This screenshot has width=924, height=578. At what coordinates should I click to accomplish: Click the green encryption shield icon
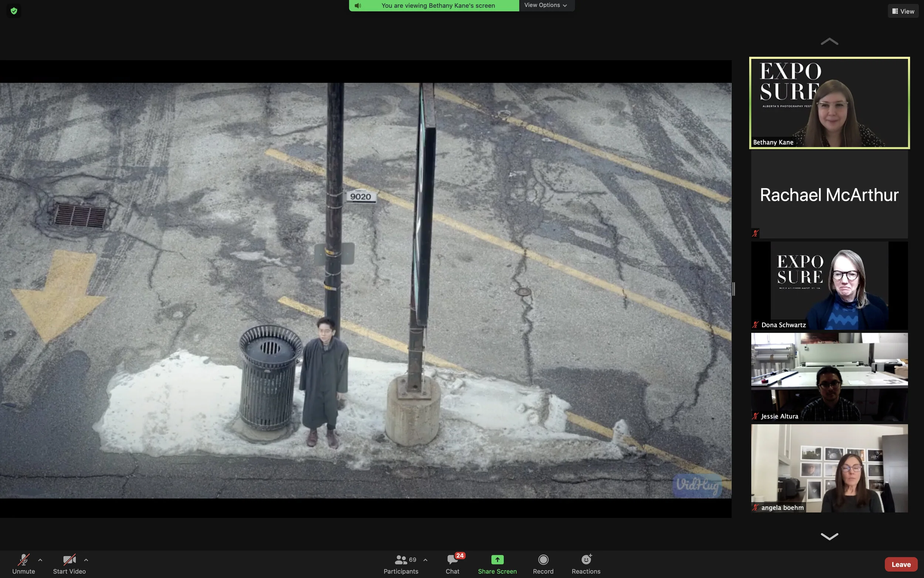click(x=14, y=11)
